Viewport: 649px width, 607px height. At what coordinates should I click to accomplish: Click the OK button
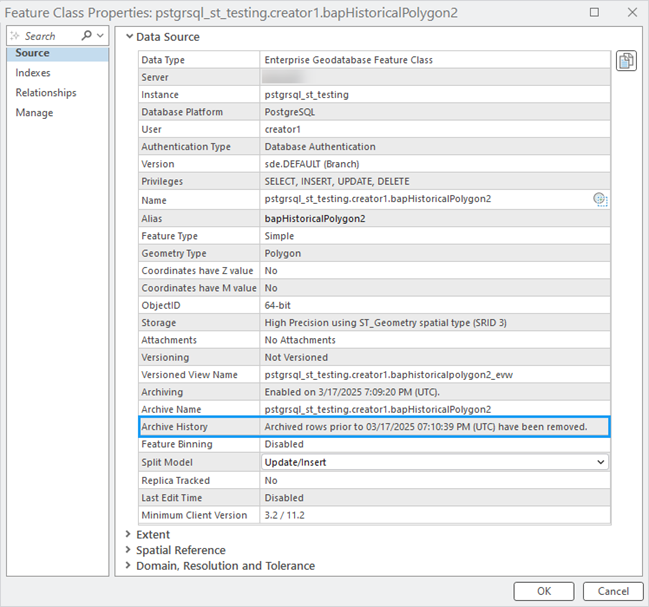click(x=544, y=591)
